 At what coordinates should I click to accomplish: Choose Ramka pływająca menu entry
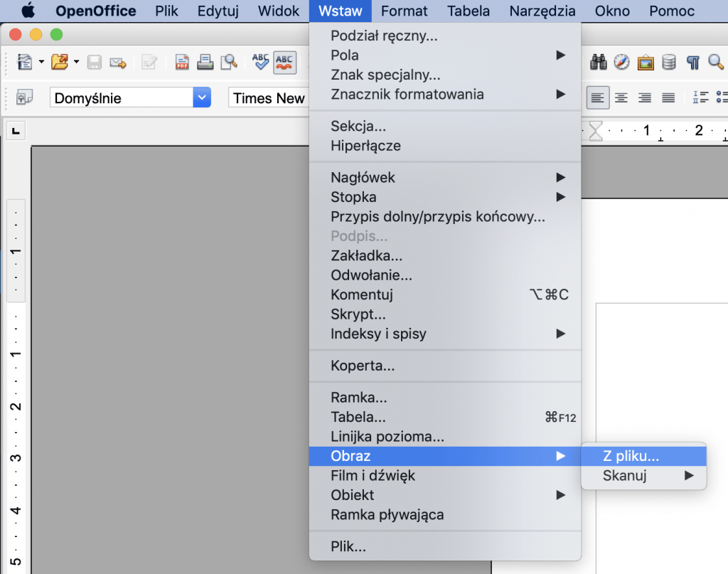pyautogui.click(x=445, y=514)
